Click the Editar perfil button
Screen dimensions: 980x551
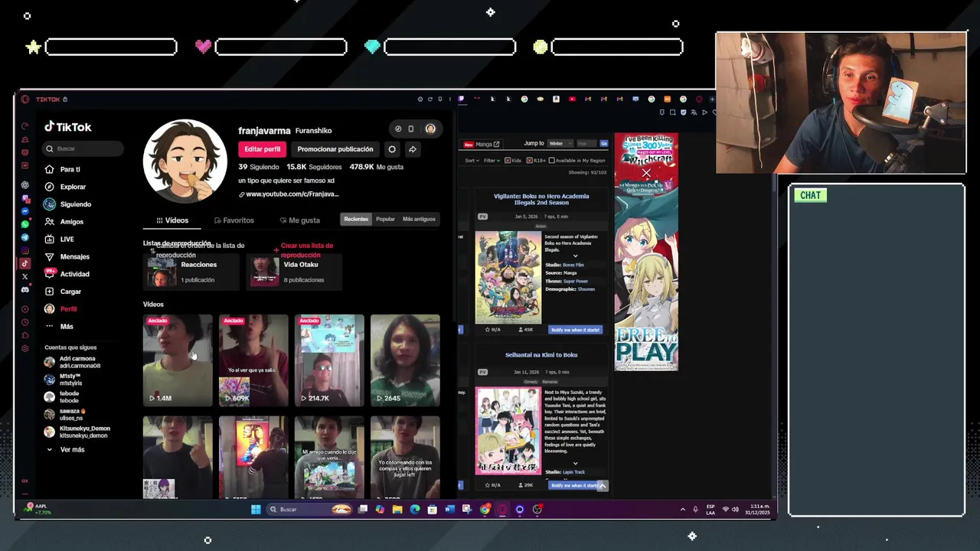262,149
